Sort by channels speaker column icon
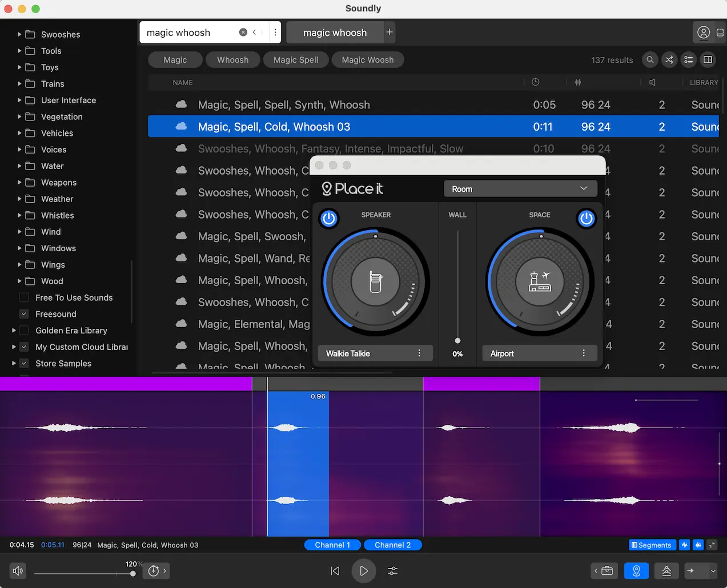This screenshot has height=588, width=727. click(652, 82)
